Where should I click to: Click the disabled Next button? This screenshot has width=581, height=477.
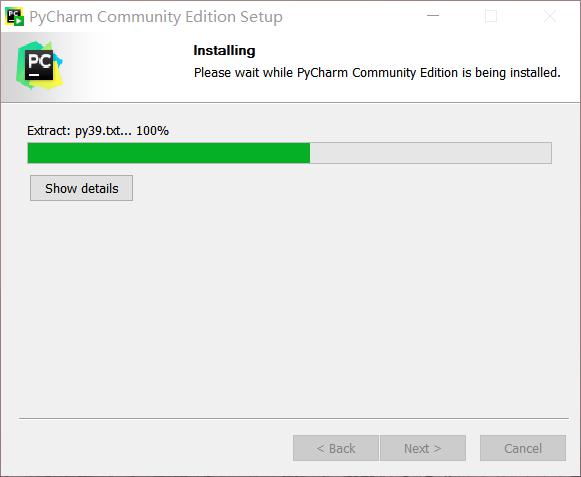tap(423, 448)
